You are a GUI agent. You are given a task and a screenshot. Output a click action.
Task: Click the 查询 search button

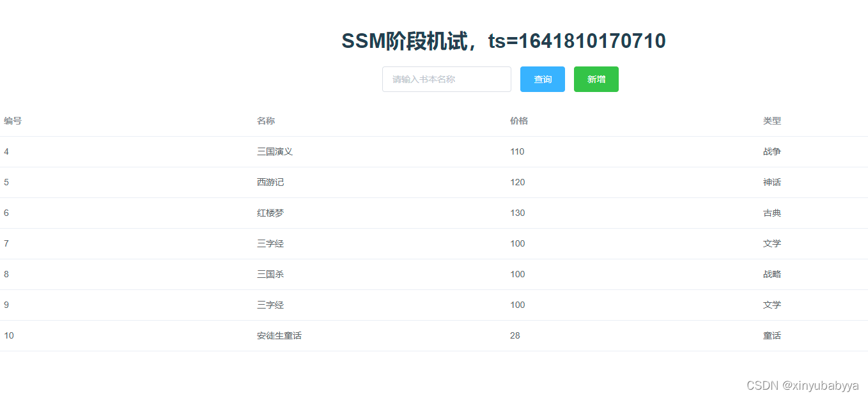click(543, 79)
